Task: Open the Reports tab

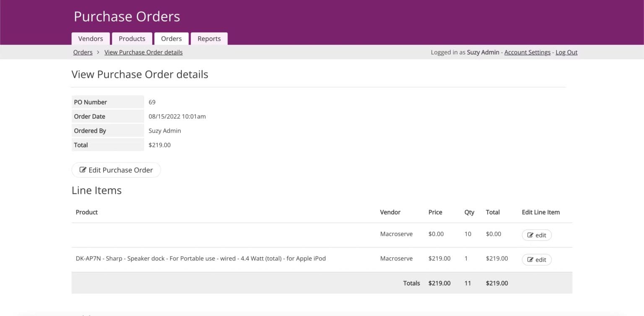Action: 209,38
